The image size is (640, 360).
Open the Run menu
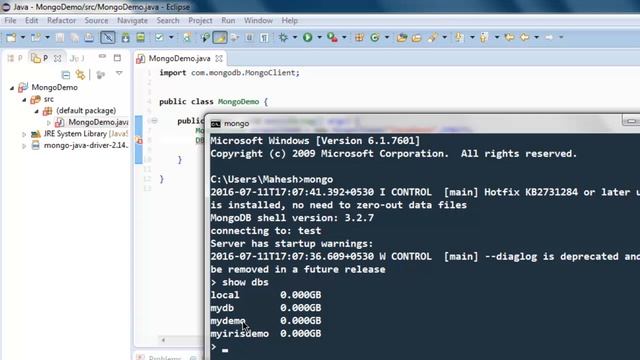(228, 20)
